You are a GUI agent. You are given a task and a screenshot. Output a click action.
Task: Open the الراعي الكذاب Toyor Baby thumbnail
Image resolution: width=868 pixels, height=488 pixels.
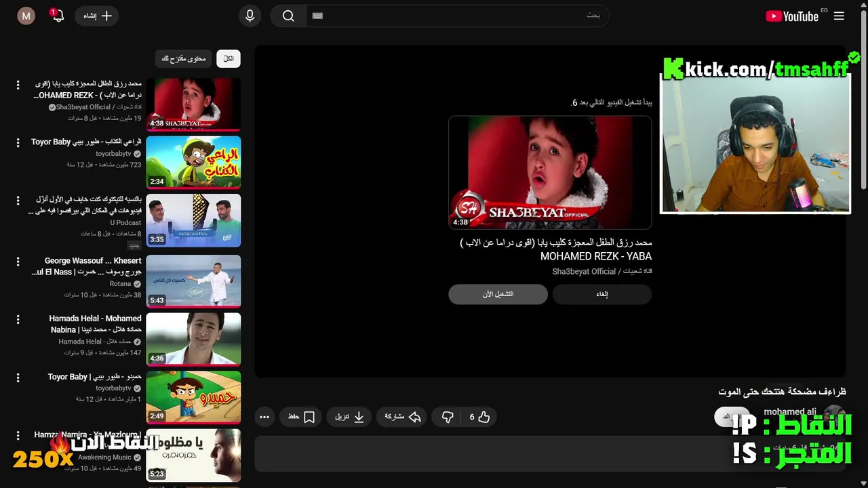(x=193, y=162)
